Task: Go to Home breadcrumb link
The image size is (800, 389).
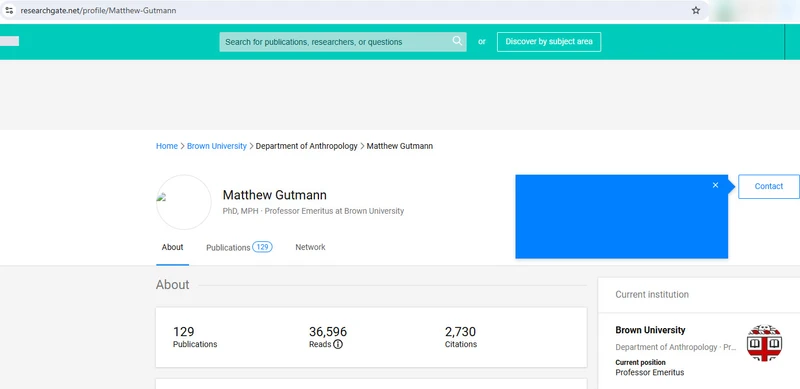Action: point(167,146)
